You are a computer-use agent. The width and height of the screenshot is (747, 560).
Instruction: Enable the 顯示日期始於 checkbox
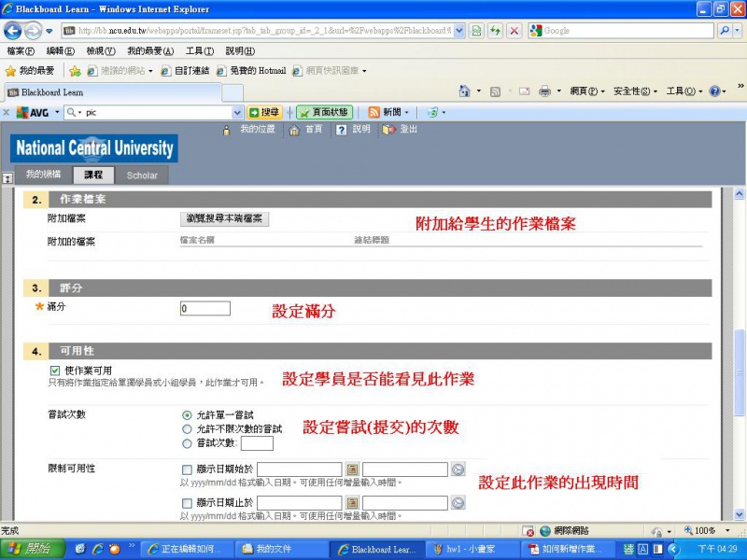(188, 469)
